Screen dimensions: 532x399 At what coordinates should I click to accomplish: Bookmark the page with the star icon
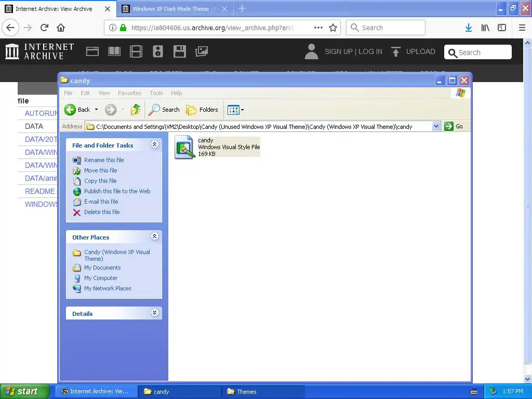(333, 28)
